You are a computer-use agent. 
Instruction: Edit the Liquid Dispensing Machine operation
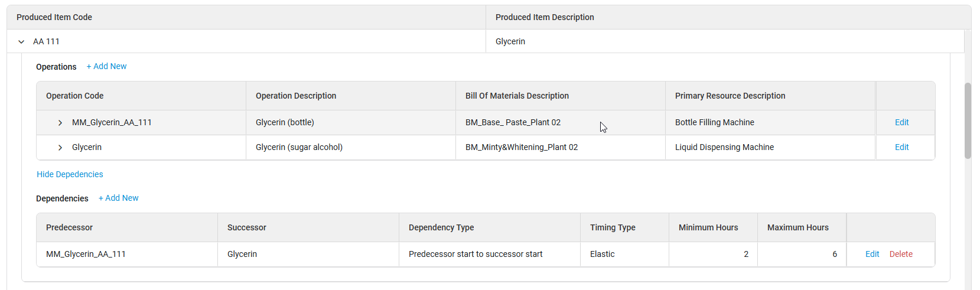901,148
